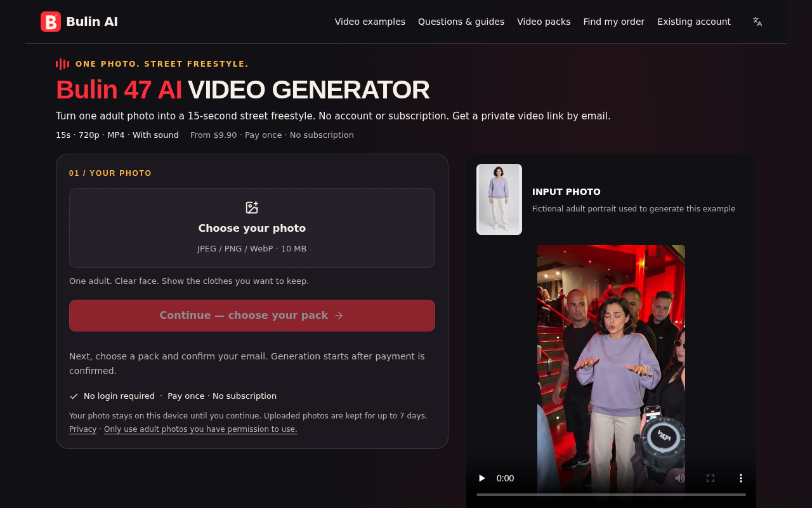
Task: Go to Questions & guides
Action: 461,22
